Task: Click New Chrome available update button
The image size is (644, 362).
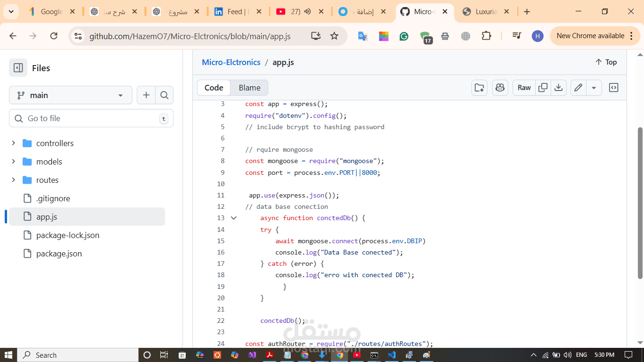Action: pyautogui.click(x=595, y=36)
